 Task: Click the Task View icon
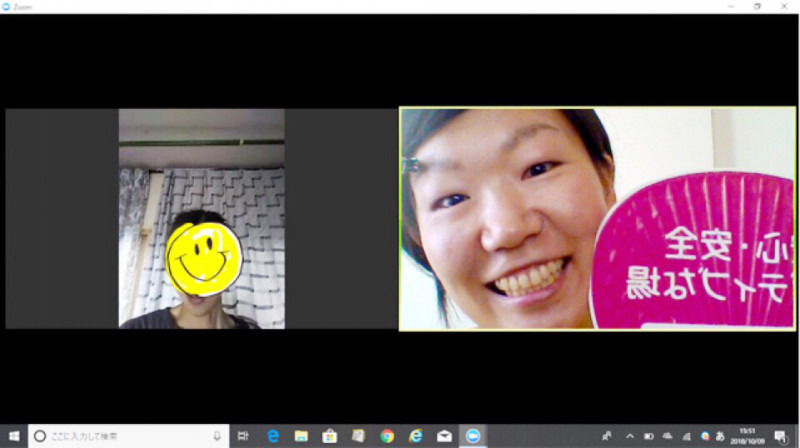(x=243, y=436)
